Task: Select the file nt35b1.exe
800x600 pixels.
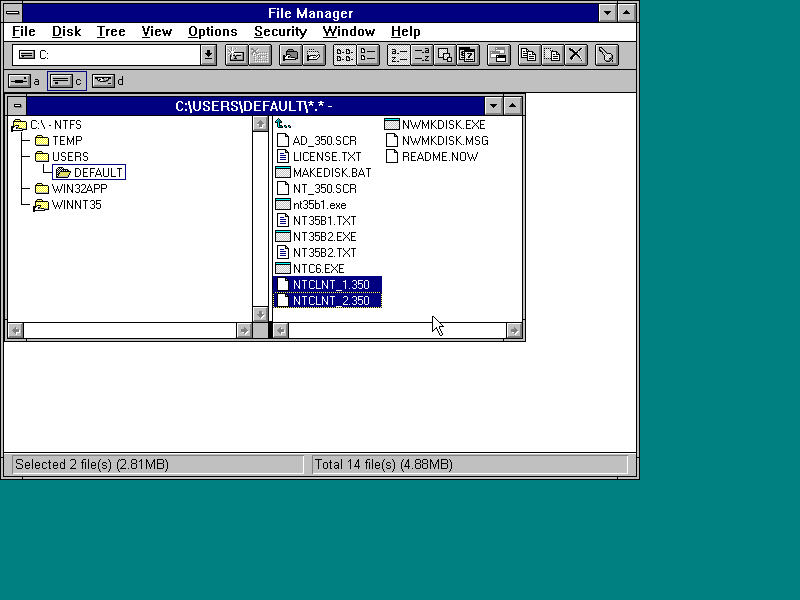Action: pyautogui.click(x=311, y=205)
